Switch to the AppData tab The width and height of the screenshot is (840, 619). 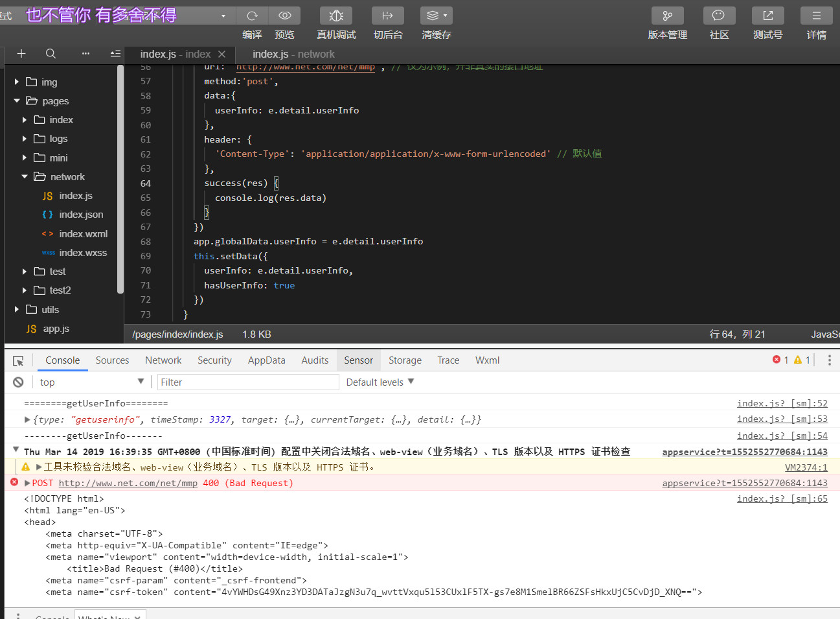266,360
